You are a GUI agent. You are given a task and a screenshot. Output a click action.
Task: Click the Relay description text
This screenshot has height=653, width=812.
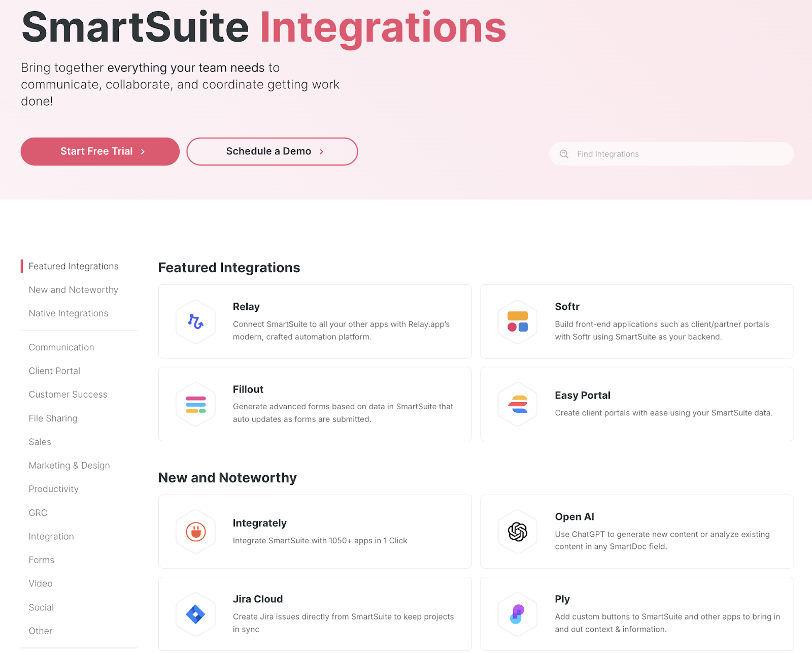pos(342,331)
